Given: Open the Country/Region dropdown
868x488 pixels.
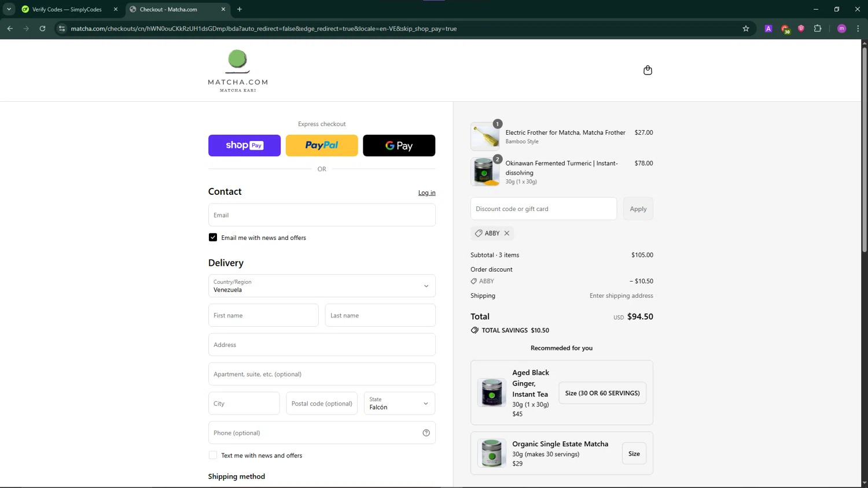Looking at the screenshot, I should click(x=322, y=286).
